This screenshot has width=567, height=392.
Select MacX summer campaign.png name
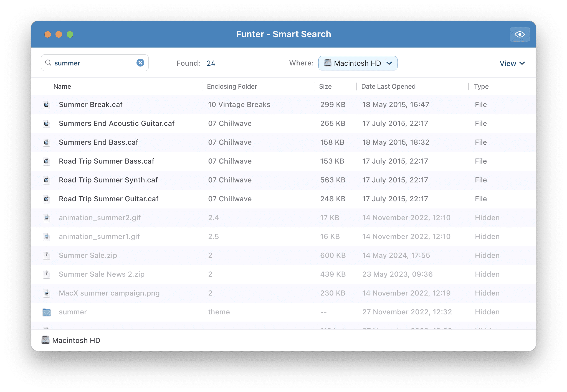point(109,293)
